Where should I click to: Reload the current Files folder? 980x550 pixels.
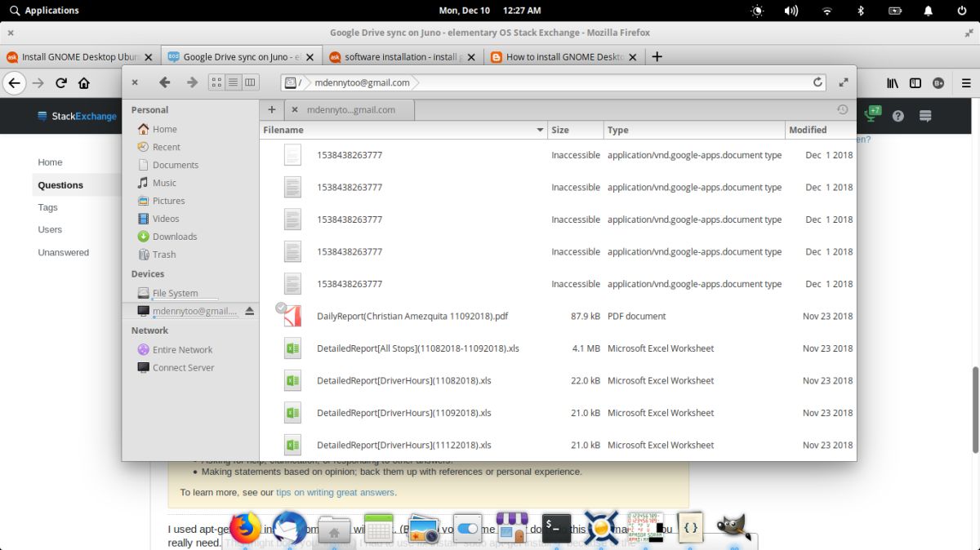[817, 82]
